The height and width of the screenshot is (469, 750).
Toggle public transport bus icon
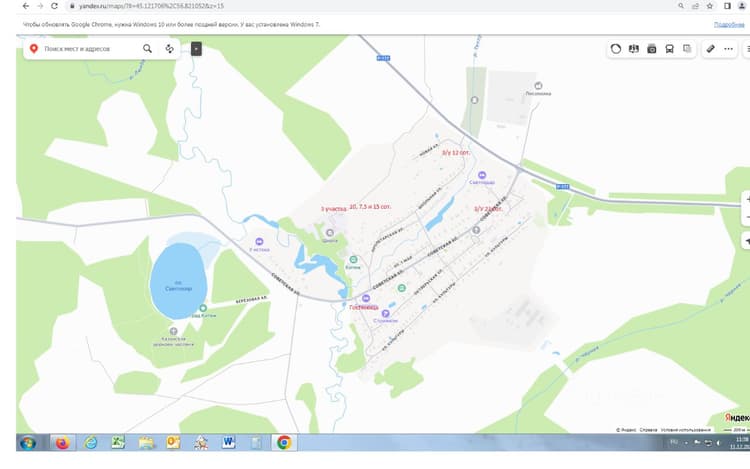[x=669, y=49]
